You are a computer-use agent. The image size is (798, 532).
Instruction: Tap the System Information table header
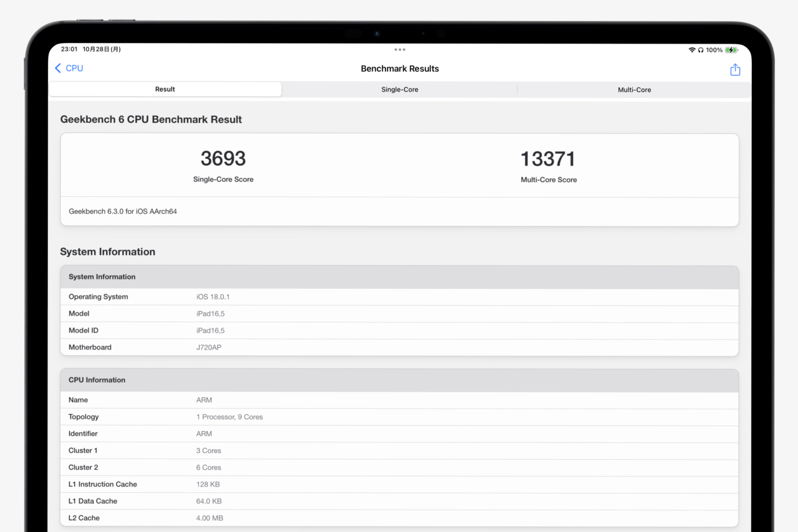[x=400, y=277]
